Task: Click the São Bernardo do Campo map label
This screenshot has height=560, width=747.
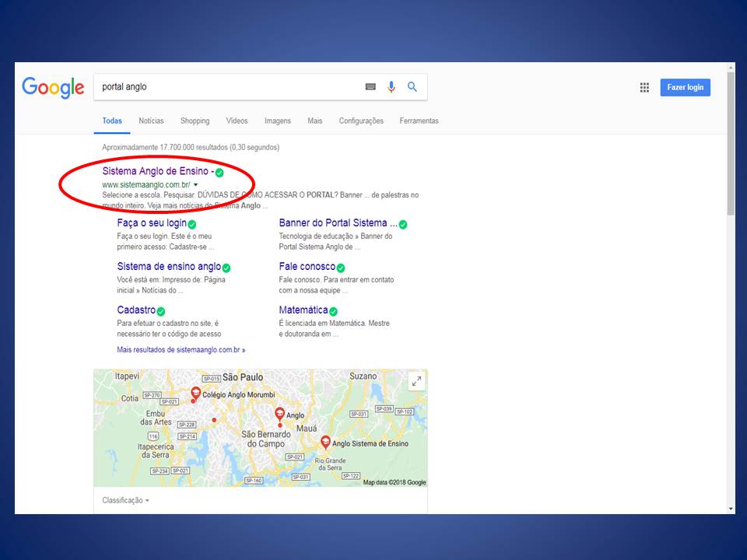Action: (266, 439)
